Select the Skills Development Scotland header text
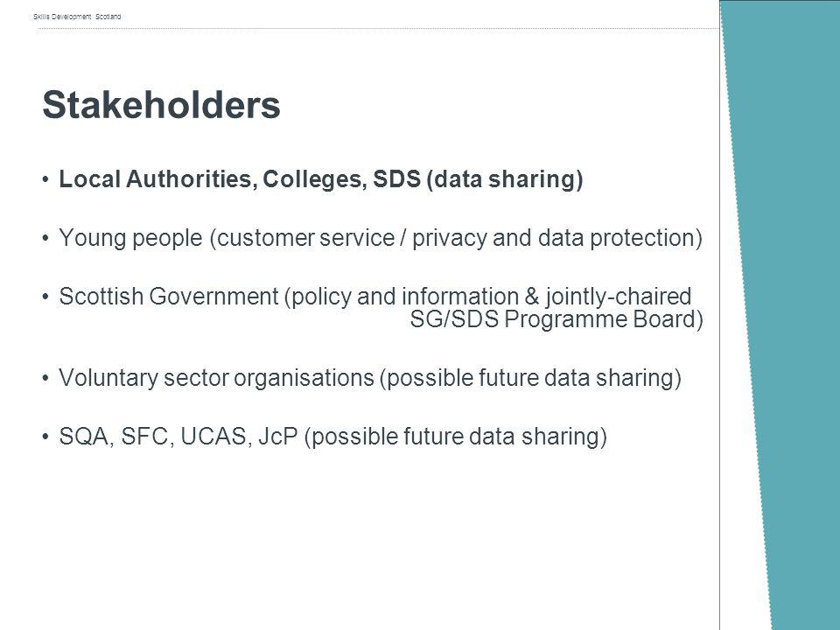This screenshot has height=630, width=840. pos(77,17)
